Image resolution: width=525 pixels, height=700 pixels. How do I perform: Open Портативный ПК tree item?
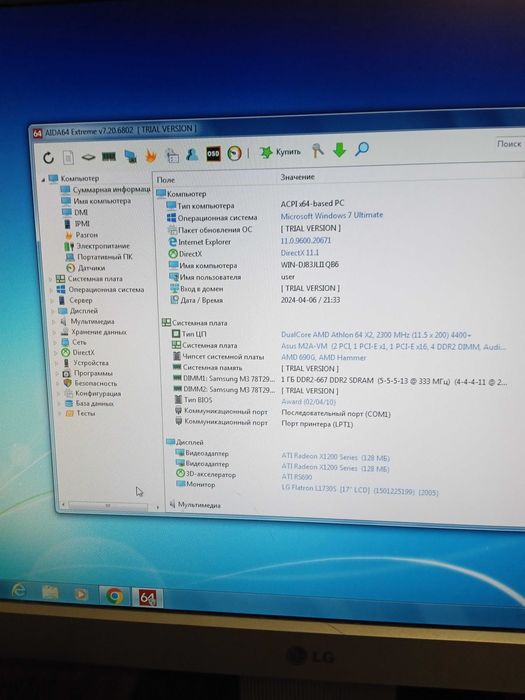[99, 257]
